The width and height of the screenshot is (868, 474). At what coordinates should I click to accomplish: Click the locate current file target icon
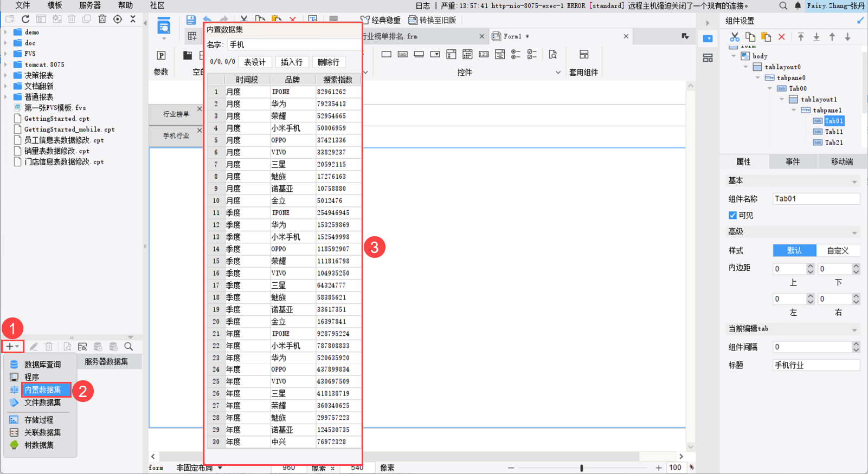[x=118, y=19]
